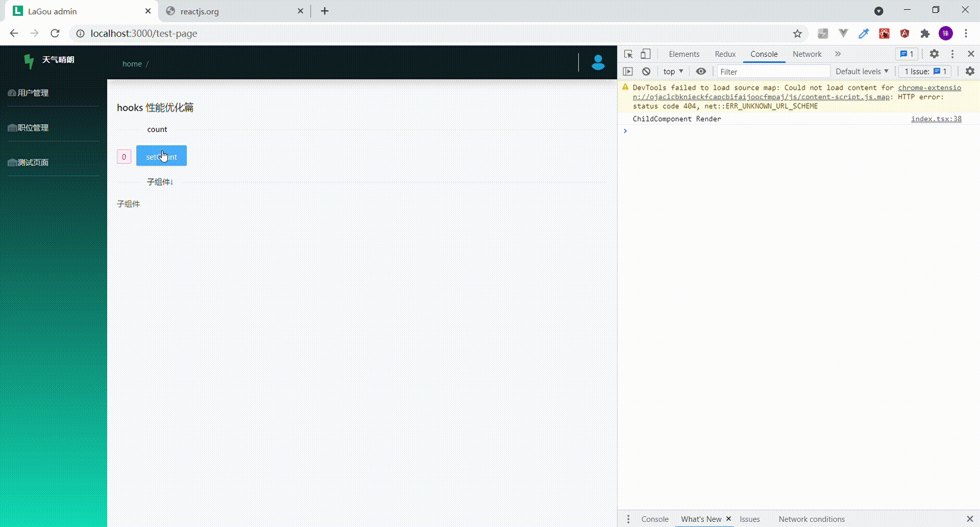Click the hooks 性能优化篇 heading

pos(155,108)
